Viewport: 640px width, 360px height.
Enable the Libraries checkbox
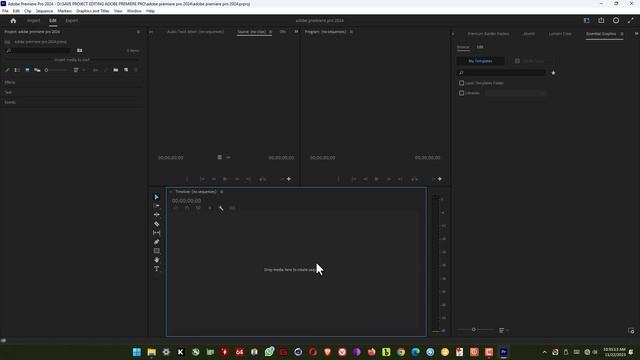click(x=461, y=93)
